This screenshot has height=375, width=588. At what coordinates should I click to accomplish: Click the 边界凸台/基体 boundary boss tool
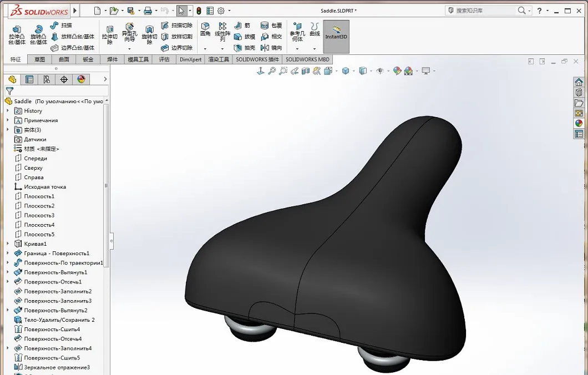pos(72,48)
